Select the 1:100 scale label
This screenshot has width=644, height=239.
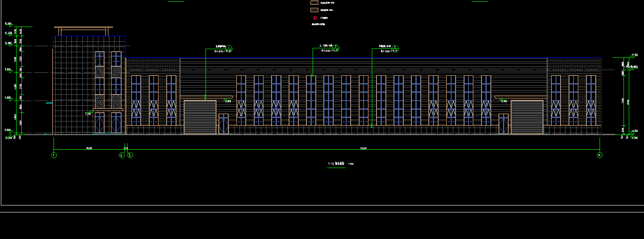point(351,164)
